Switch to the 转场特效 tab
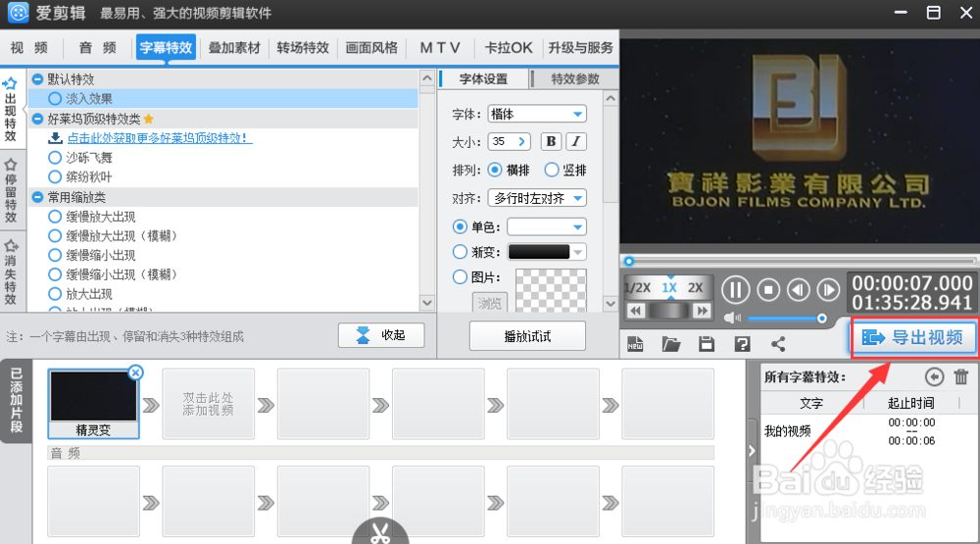This screenshot has height=544, width=980. (303, 47)
